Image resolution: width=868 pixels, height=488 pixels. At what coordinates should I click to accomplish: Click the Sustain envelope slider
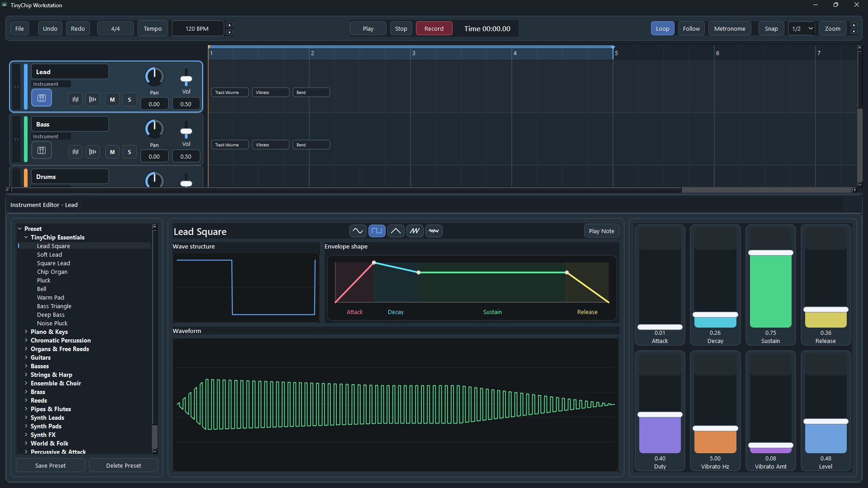click(x=770, y=277)
